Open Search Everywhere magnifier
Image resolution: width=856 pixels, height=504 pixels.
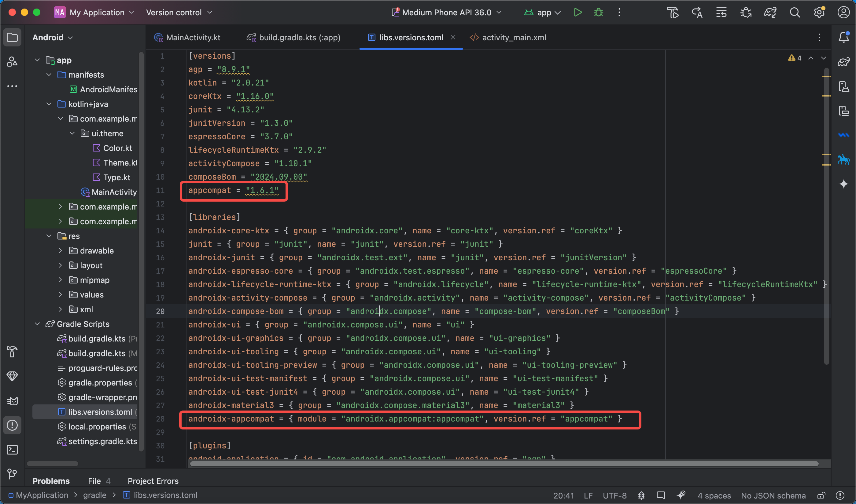[795, 13]
